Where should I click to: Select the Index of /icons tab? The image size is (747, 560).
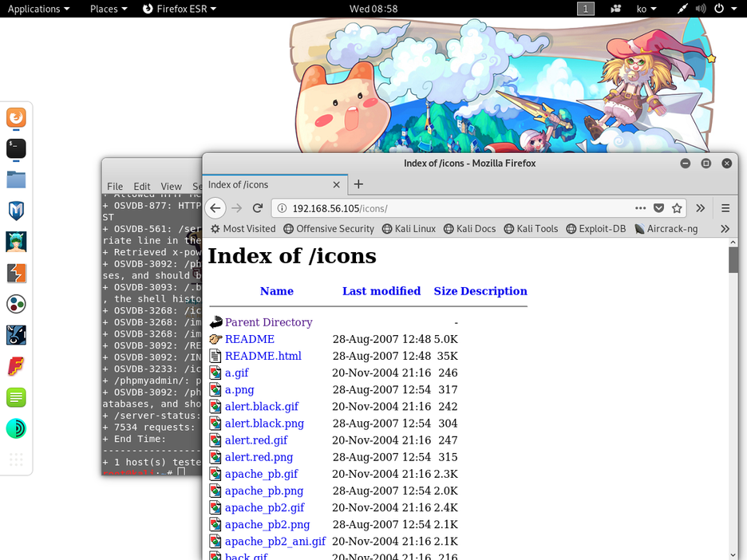pos(275,185)
